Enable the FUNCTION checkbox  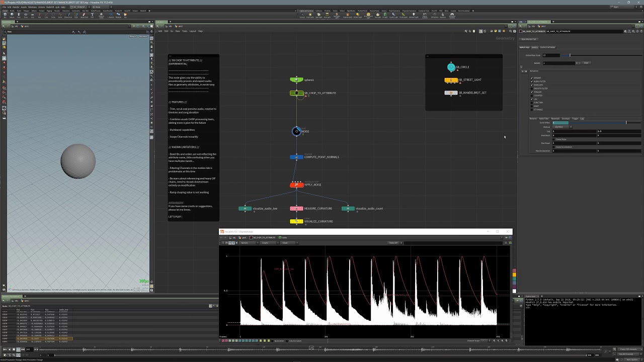(x=532, y=103)
